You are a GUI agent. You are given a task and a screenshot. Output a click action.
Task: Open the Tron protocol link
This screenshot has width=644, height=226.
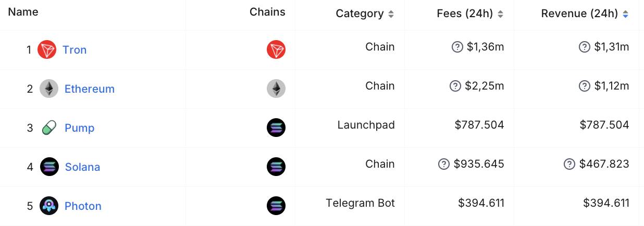coord(75,50)
